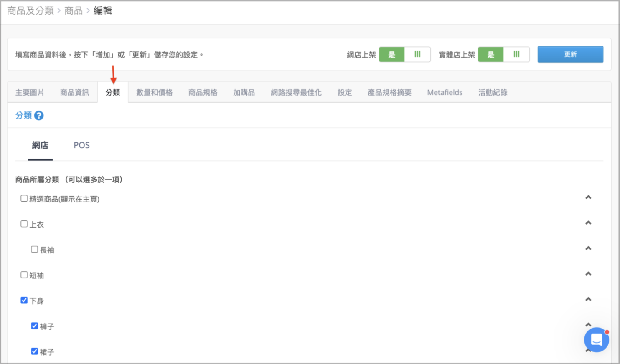Collapse the 長袖 row chevron
Image resolution: width=620 pixels, height=364 pixels.
(588, 248)
